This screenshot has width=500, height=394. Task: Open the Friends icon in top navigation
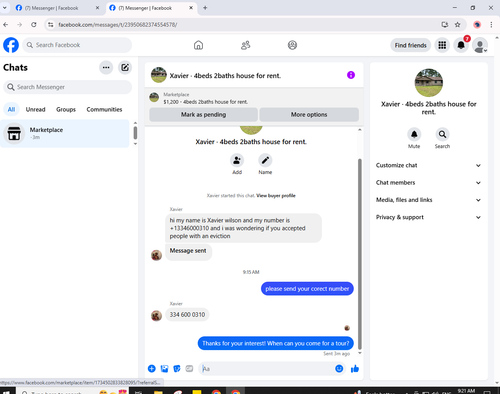(246, 45)
